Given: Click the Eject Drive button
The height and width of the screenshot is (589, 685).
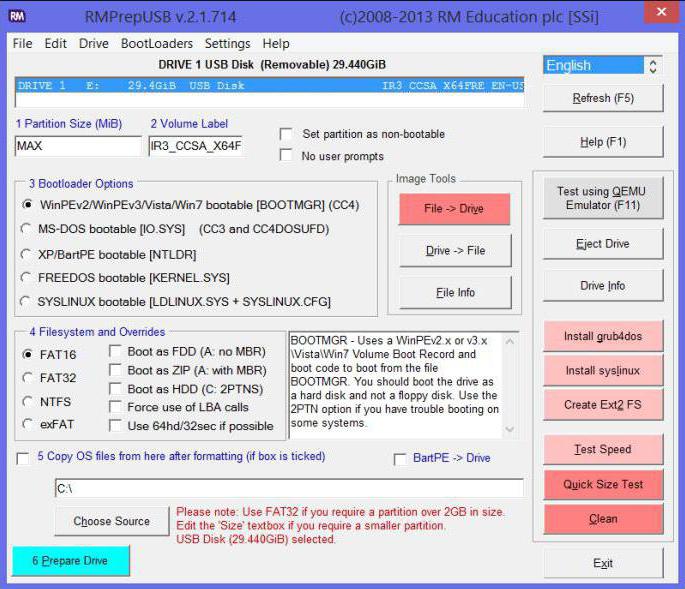Looking at the screenshot, I should point(603,244).
